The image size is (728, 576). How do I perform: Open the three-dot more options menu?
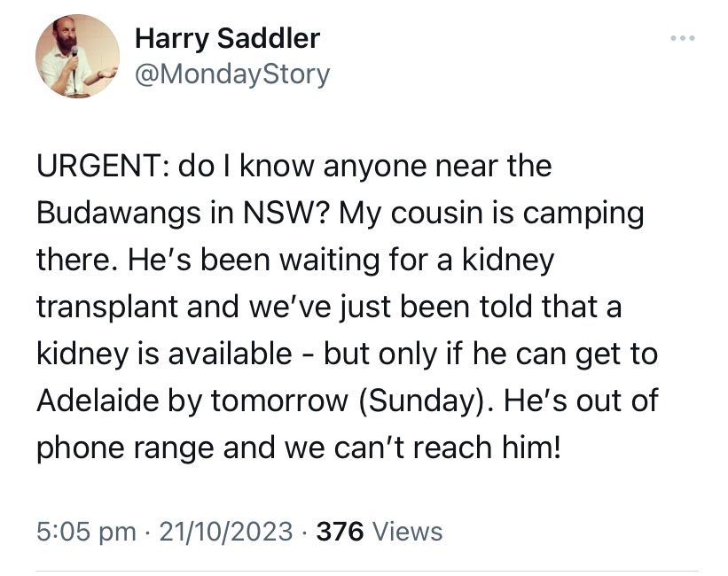(x=683, y=39)
